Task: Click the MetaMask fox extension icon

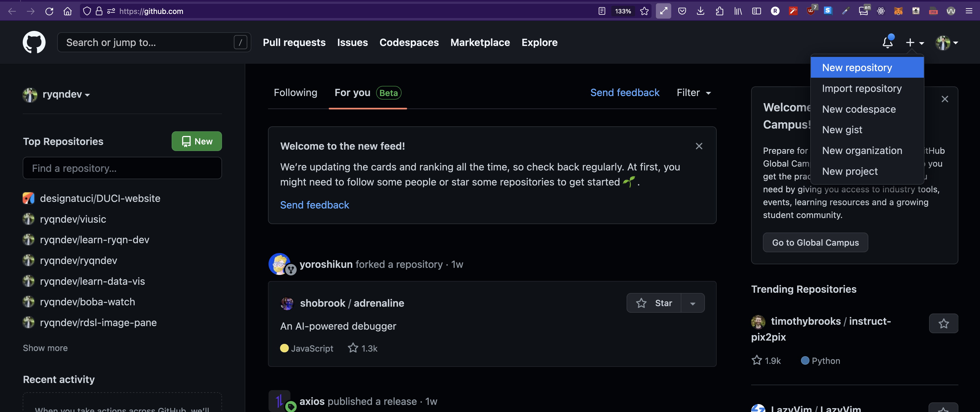Action: point(898,11)
